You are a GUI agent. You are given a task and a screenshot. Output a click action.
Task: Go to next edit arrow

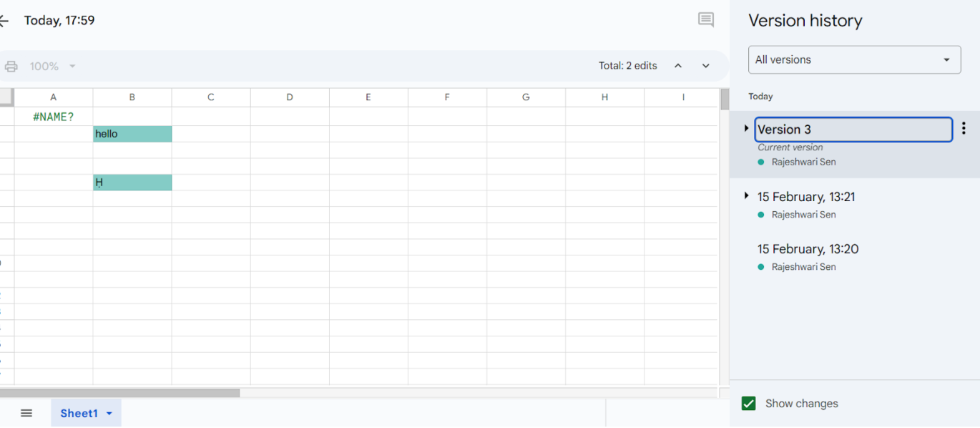[706, 66]
